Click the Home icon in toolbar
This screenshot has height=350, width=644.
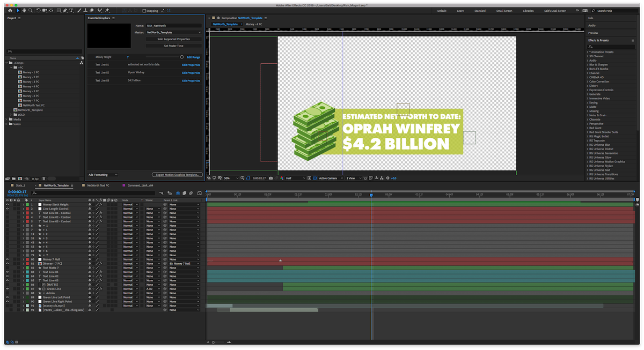click(10, 11)
